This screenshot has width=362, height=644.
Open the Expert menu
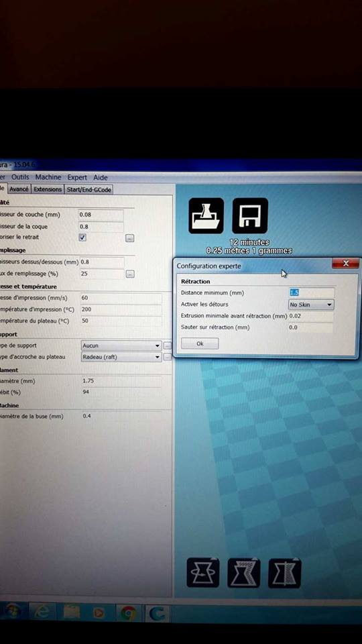click(77, 177)
